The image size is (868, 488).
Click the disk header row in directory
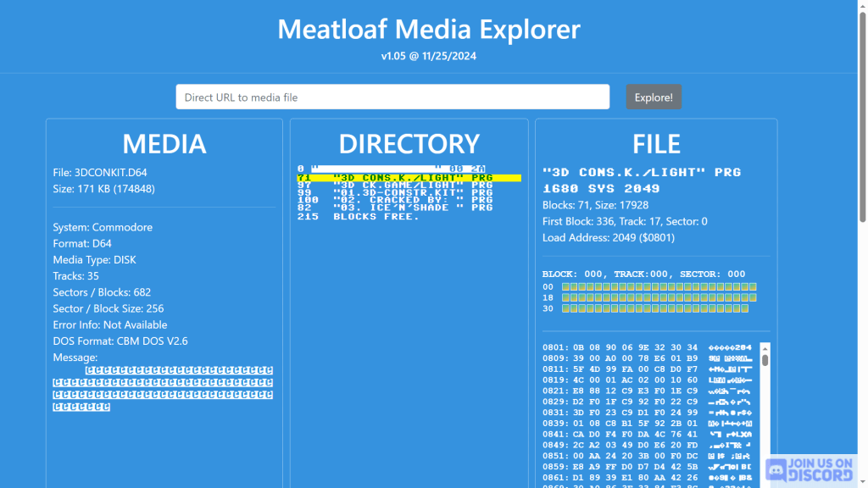pyautogui.click(x=395, y=169)
